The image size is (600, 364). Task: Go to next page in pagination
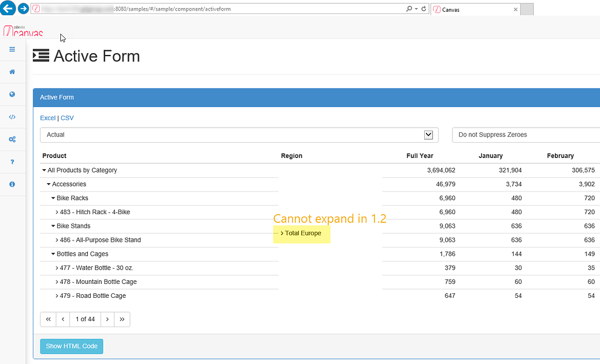pos(107,320)
